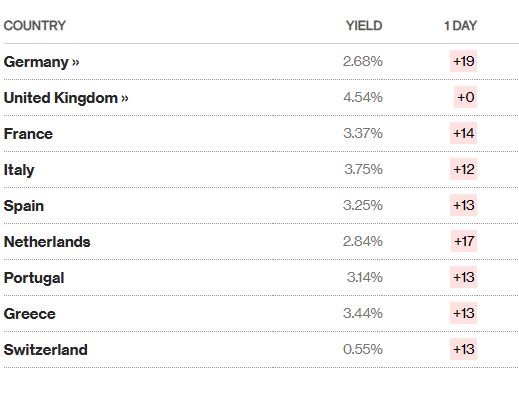Click Netherlands' +17 change badge
Image resolution: width=519 pixels, height=395 pixels.
(464, 241)
